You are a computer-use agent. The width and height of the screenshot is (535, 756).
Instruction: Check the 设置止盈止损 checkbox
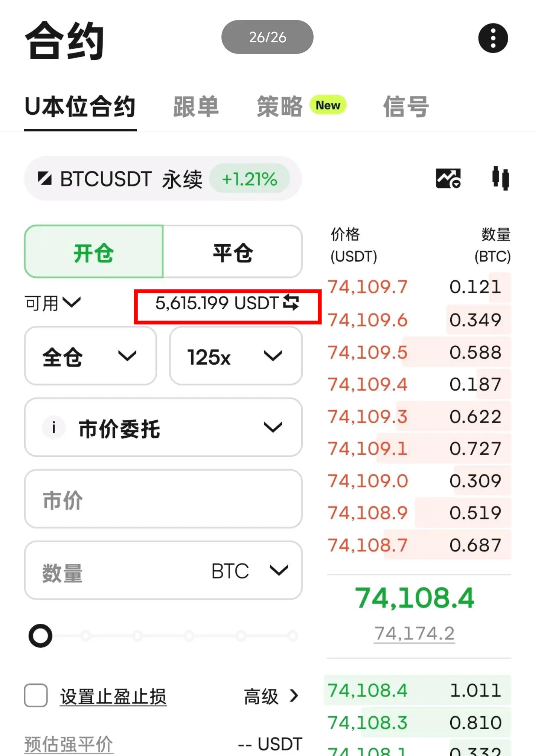[36, 695]
